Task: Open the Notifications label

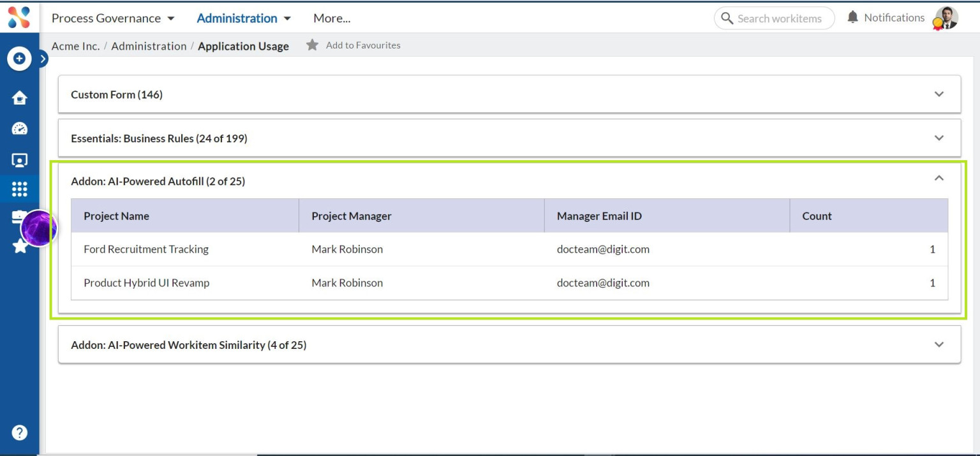Action: click(x=894, y=18)
